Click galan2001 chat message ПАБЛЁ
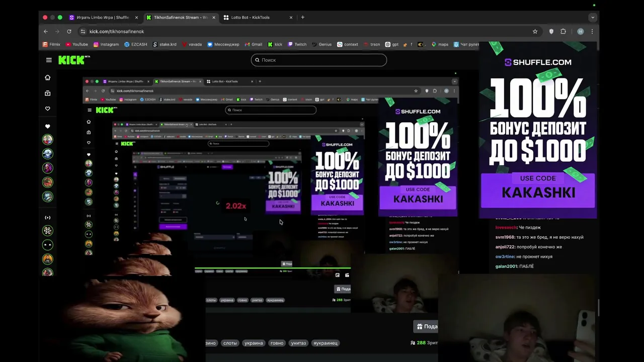The width and height of the screenshot is (644, 362). [x=515, y=266]
